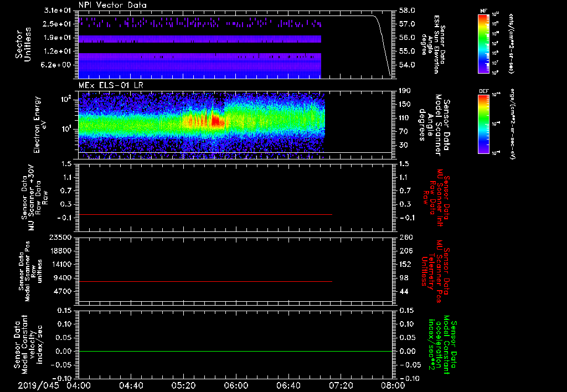Image resolution: width=567 pixels, height=392 pixels.
Task: Click the "2019/045" date label
Action: [x=38, y=385]
